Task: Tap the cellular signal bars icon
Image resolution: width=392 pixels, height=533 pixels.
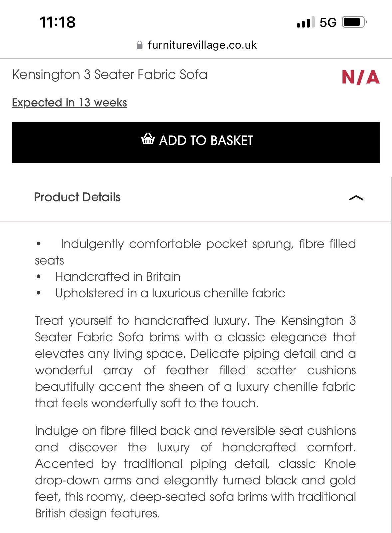Action: point(305,22)
